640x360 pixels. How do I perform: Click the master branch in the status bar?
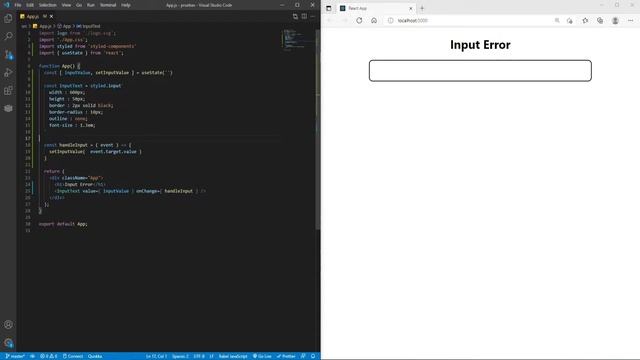(x=15, y=356)
